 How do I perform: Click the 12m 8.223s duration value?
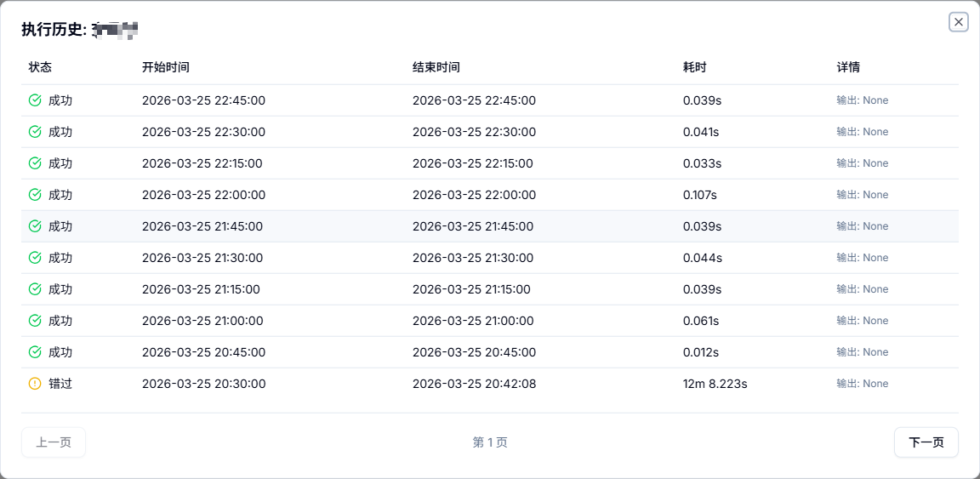[x=715, y=384]
